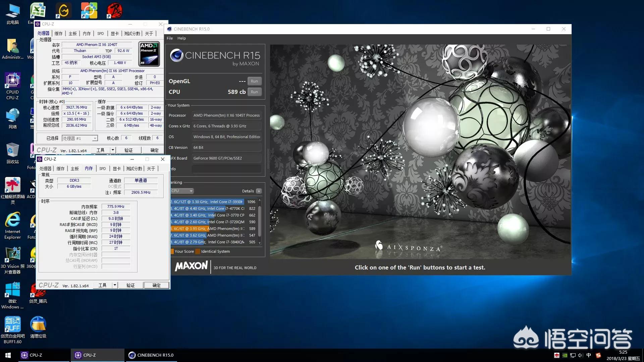Click 确定 button in top CPU-Z
This screenshot has width=644, height=362.
click(154, 150)
